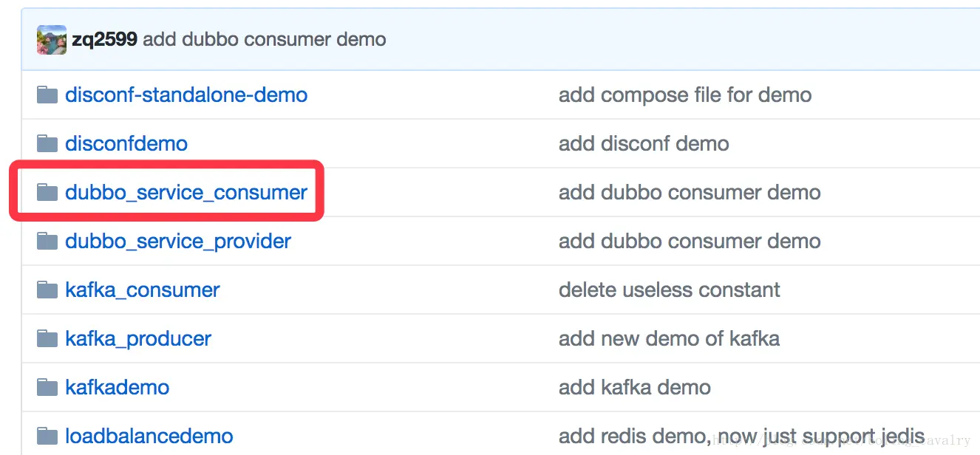Click the folder icon beside kafkademo
This screenshot has width=980, height=455.
pyautogui.click(x=47, y=388)
